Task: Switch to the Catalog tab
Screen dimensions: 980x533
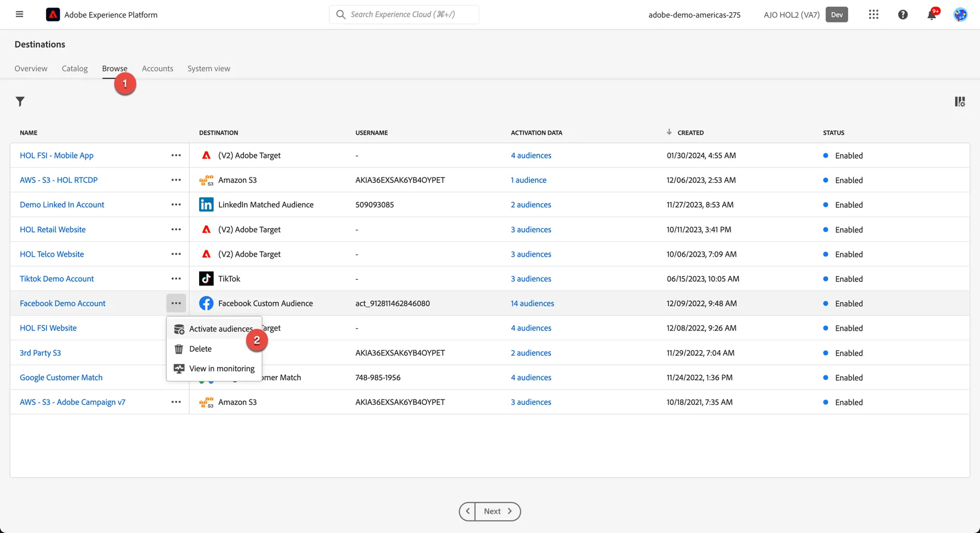Action: (x=74, y=68)
